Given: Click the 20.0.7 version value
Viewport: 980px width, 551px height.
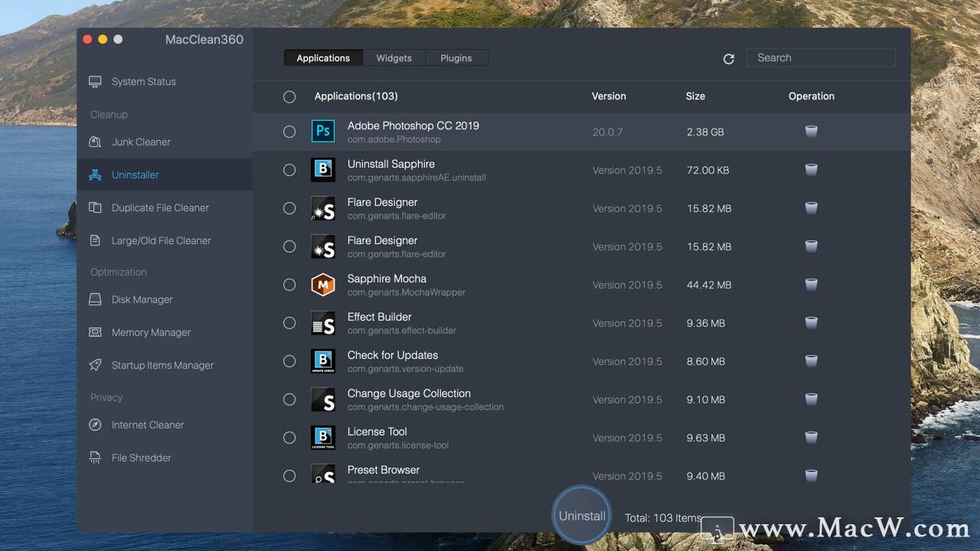Looking at the screenshot, I should click(x=607, y=132).
